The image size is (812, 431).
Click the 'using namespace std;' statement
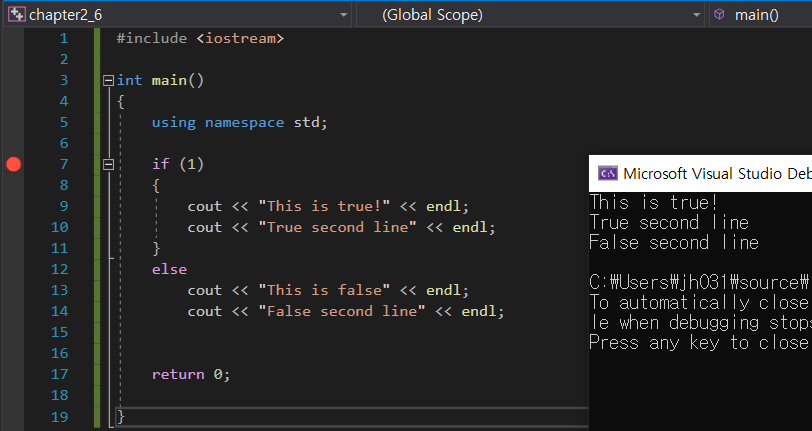(x=239, y=122)
